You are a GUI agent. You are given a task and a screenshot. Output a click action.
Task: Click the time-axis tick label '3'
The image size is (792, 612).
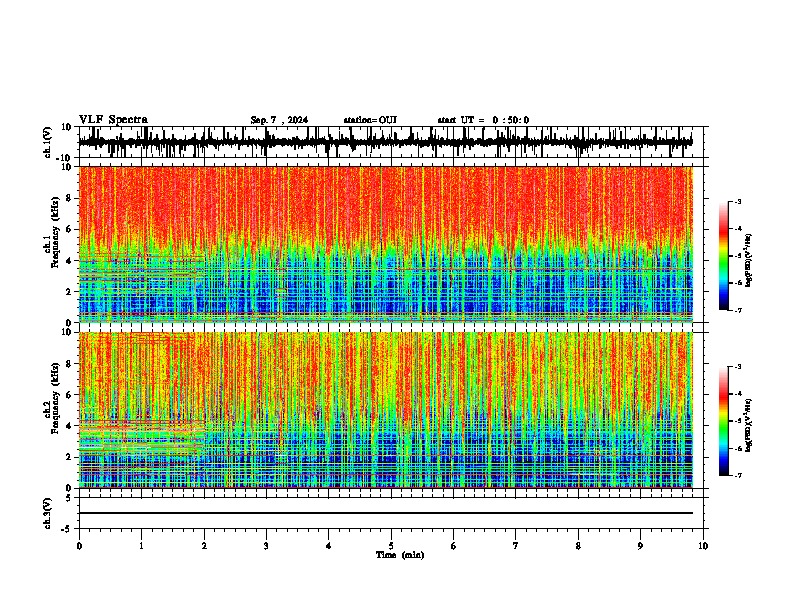click(x=266, y=546)
